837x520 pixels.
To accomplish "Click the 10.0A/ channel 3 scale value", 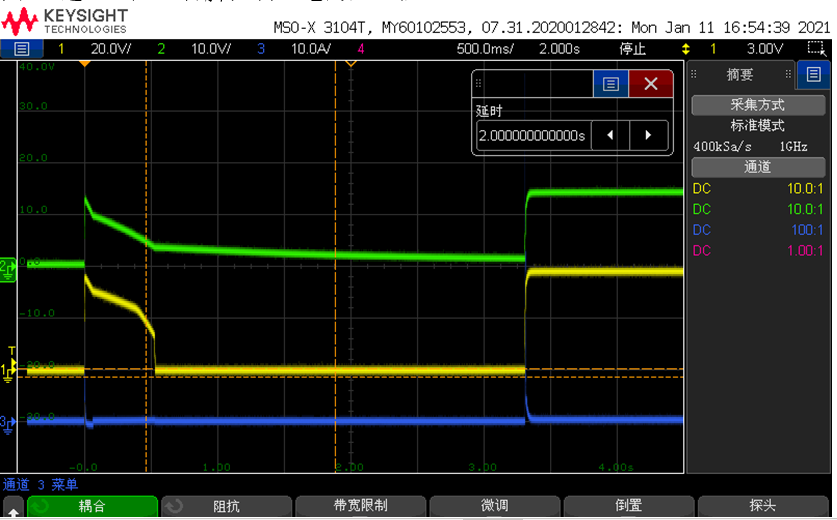I will point(311,49).
